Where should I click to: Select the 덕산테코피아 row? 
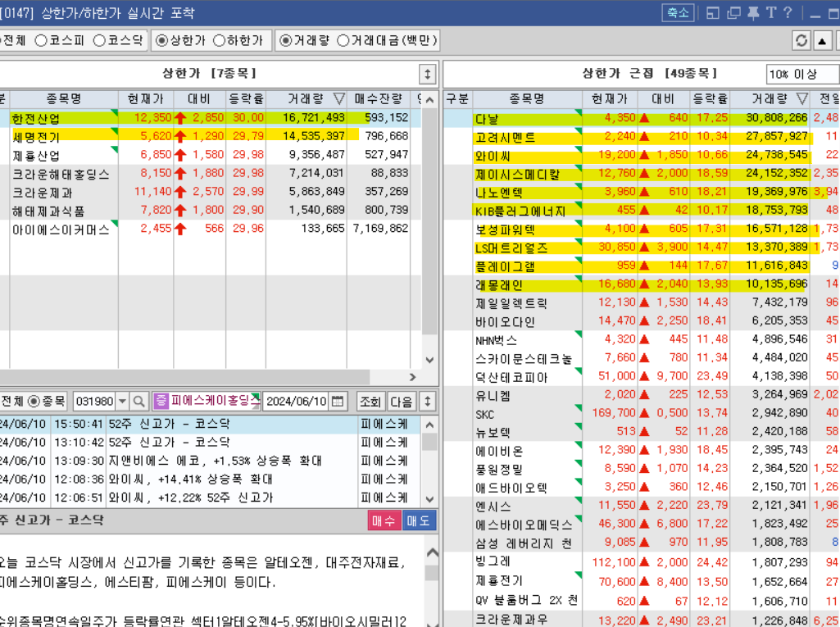[x=642, y=377]
